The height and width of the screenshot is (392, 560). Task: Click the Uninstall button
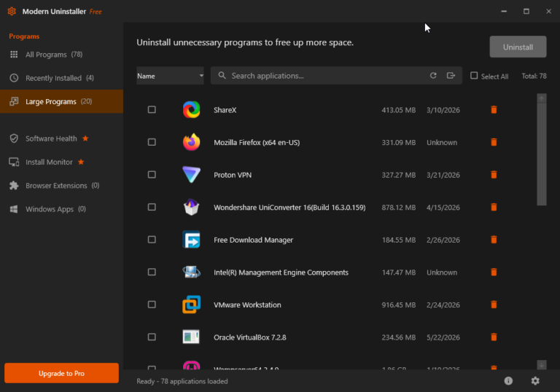click(518, 47)
